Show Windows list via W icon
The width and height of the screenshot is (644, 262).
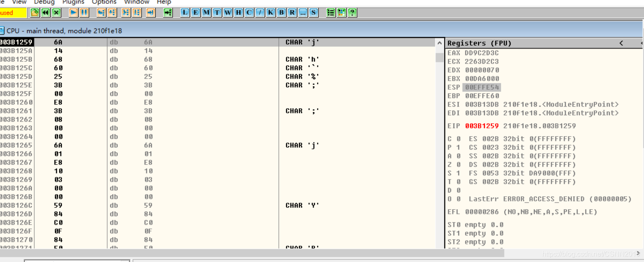pyautogui.click(x=228, y=12)
